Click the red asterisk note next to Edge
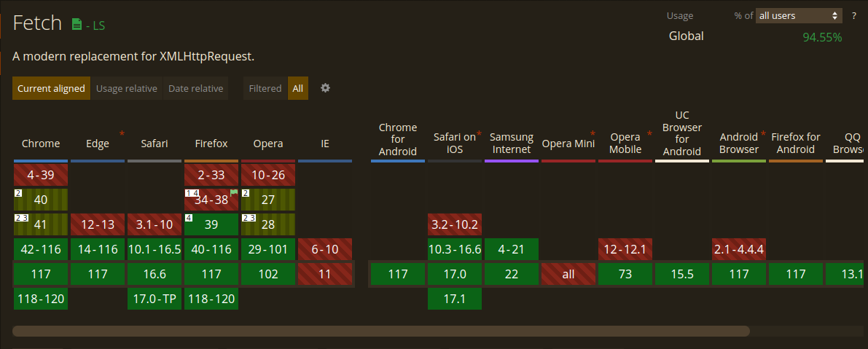This screenshot has width=868, height=349. (122, 134)
